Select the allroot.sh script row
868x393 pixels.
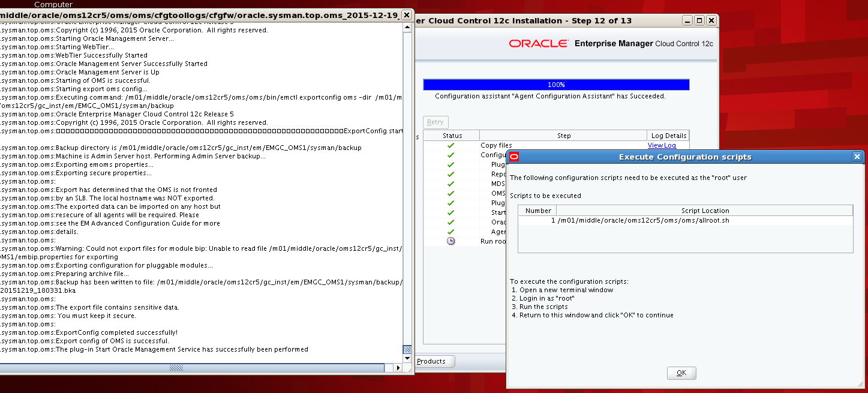686,220
